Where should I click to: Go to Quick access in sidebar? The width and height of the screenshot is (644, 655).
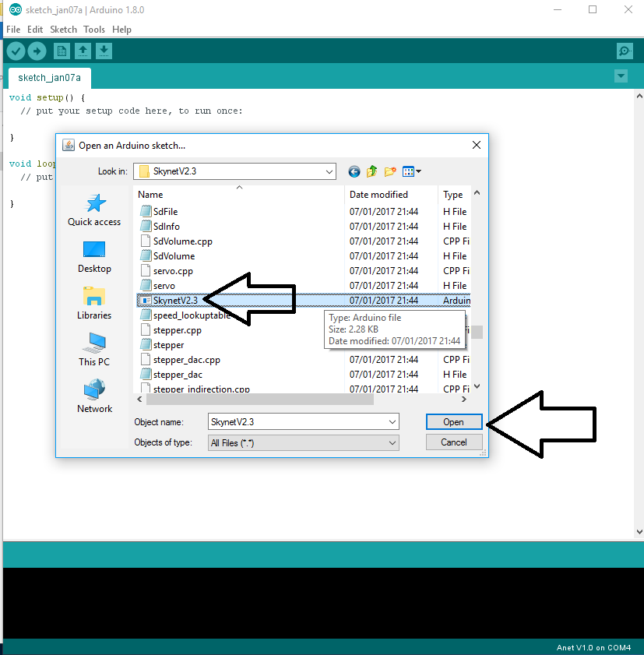94,210
